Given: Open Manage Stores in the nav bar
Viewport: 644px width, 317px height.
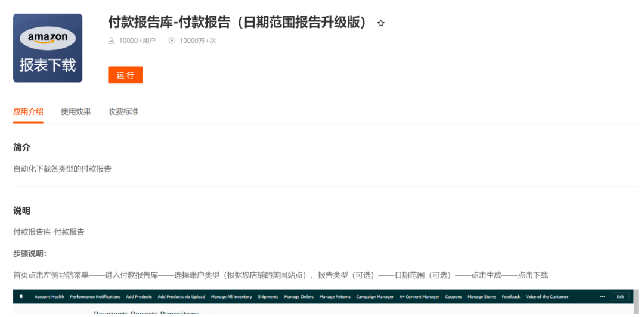Looking at the screenshot, I should (482, 297).
